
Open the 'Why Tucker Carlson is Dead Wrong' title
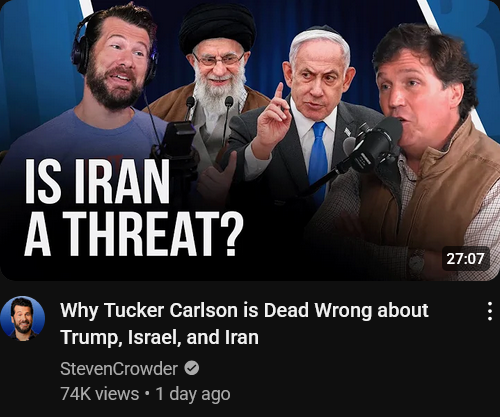(x=244, y=310)
